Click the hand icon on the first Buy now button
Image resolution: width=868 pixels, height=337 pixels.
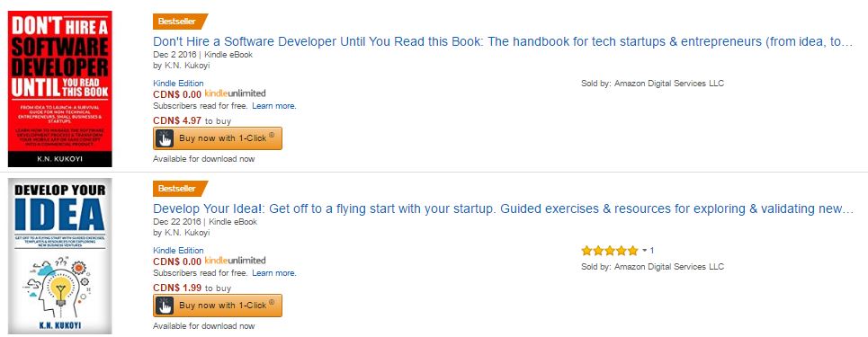tap(165, 138)
